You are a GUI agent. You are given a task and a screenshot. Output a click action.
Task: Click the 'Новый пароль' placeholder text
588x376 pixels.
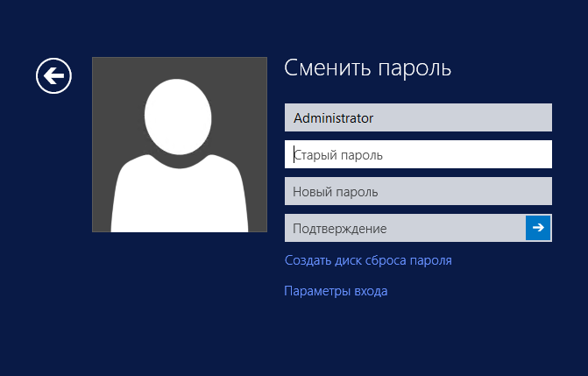pyautogui.click(x=336, y=191)
